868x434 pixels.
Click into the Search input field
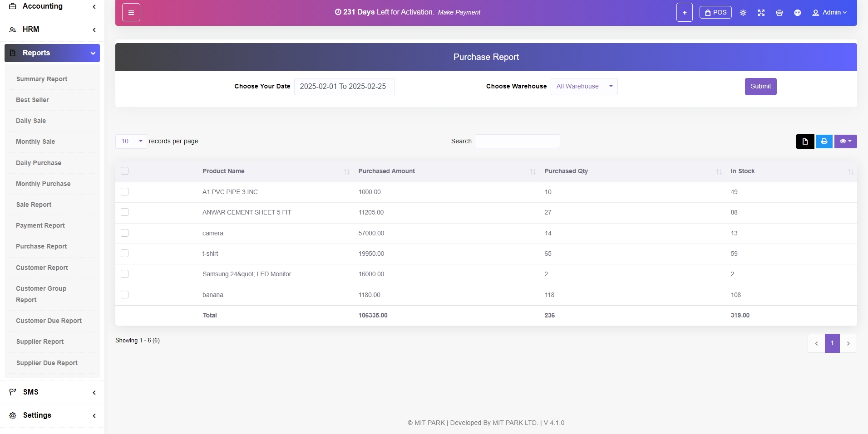[517, 141]
